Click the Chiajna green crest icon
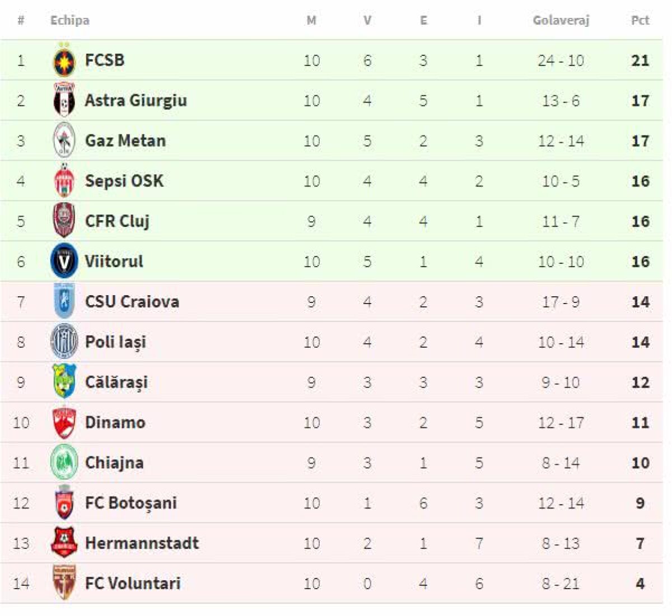672x616 pixels. tap(64, 463)
